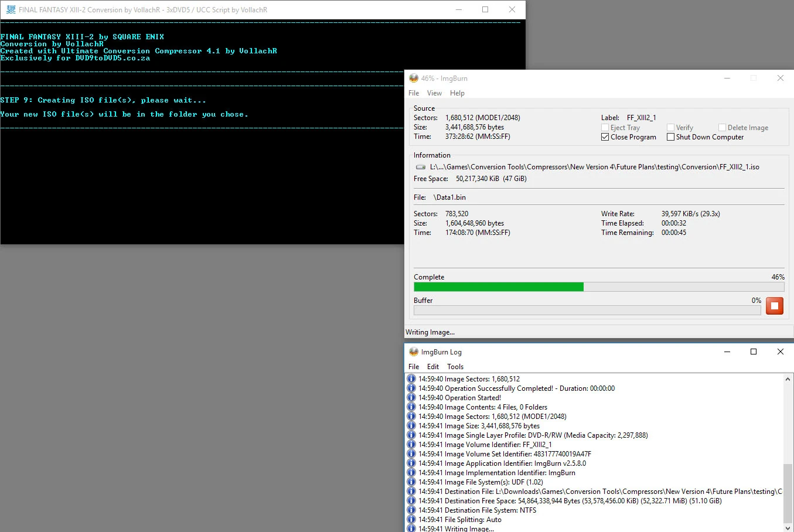Open the Edit menu in ImgBurn Log
This screenshot has width=794, height=532.
pos(433,367)
